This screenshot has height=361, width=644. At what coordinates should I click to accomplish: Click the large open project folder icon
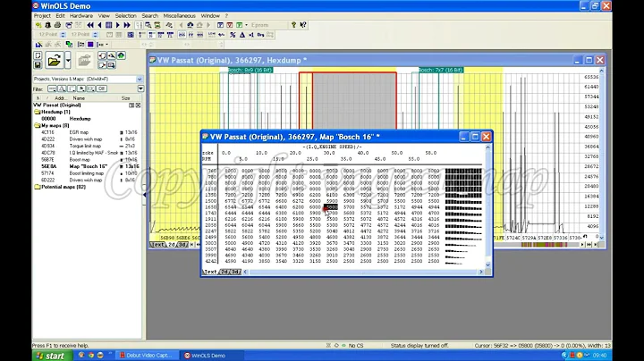pos(55,61)
